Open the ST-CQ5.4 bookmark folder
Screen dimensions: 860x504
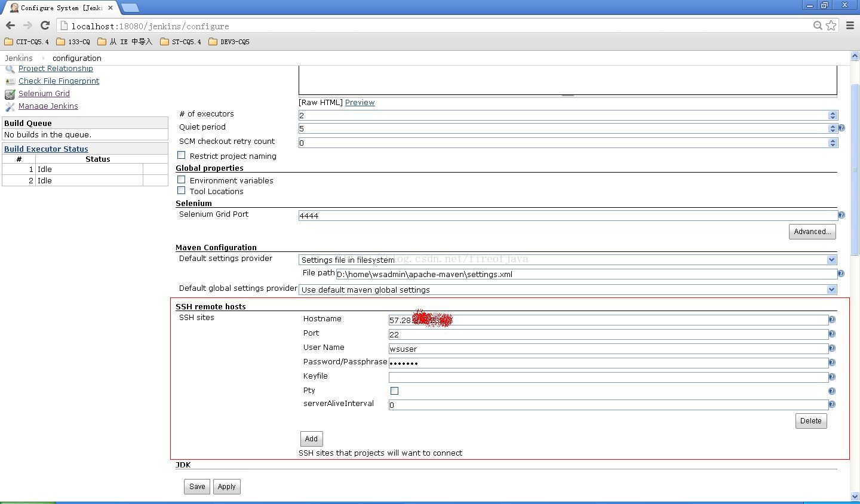pos(181,42)
